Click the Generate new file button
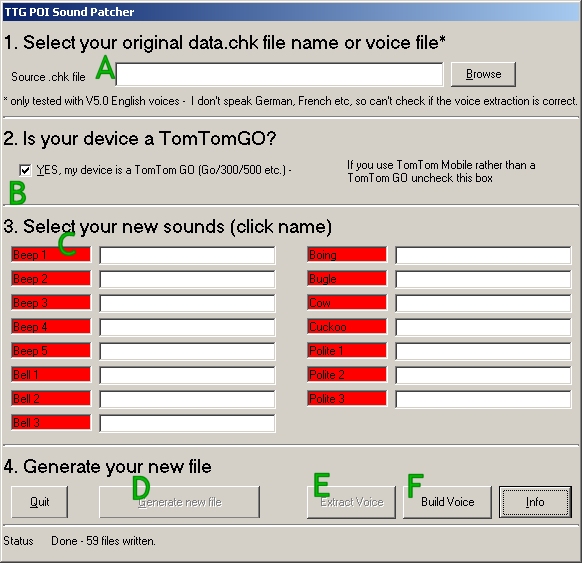582x563 pixels. coord(179,502)
